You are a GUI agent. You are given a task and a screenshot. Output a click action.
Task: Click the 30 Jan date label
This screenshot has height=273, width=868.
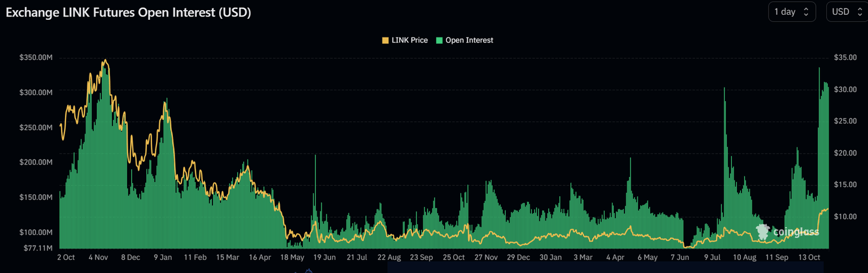[551, 257]
